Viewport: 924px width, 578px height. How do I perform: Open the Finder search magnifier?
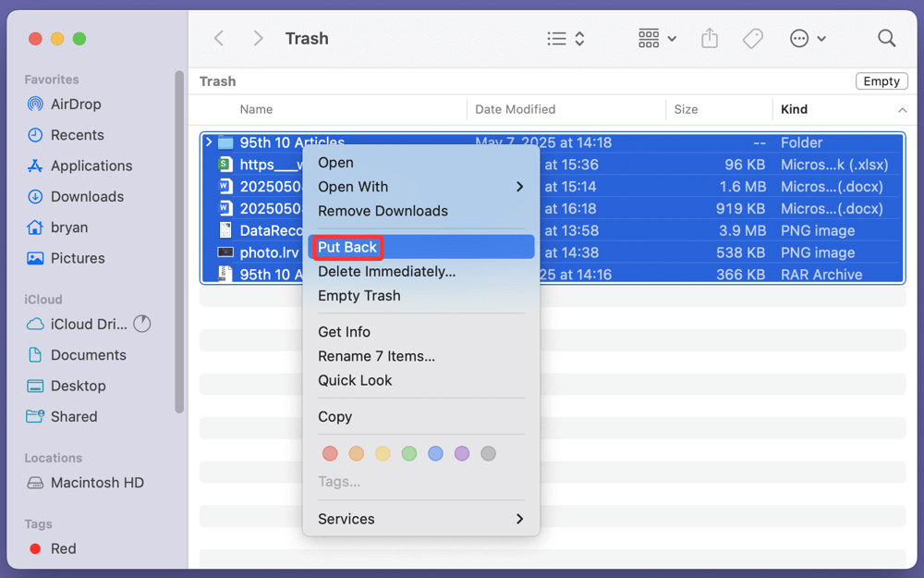click(x=886, y=39)
